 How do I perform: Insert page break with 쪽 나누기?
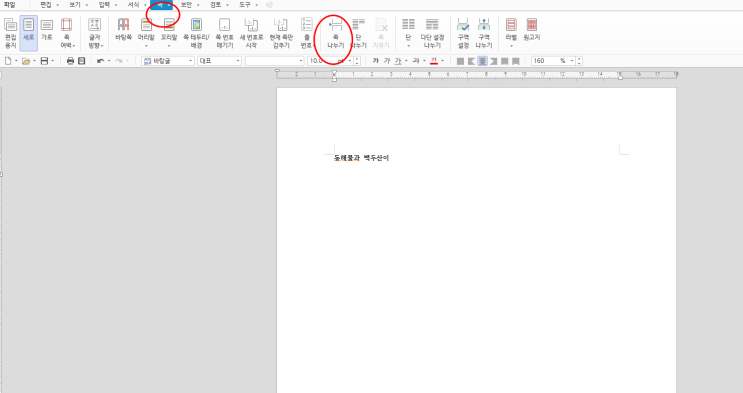click(x=335, y=33)
